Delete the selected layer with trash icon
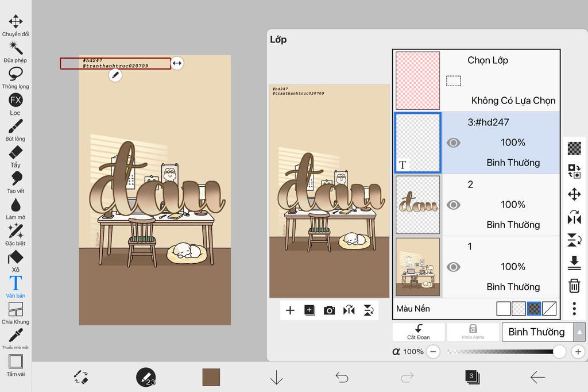 [x=574, y=286]
